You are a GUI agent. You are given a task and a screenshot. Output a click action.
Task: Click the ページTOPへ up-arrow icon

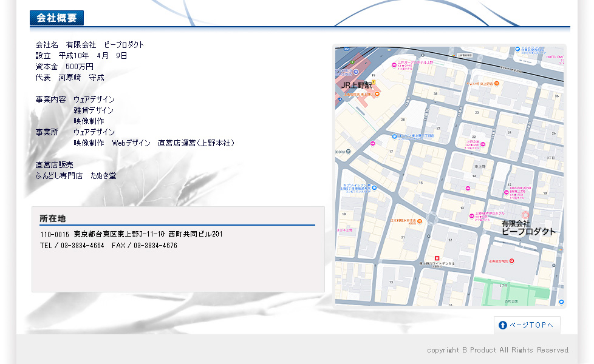[503, 325]
